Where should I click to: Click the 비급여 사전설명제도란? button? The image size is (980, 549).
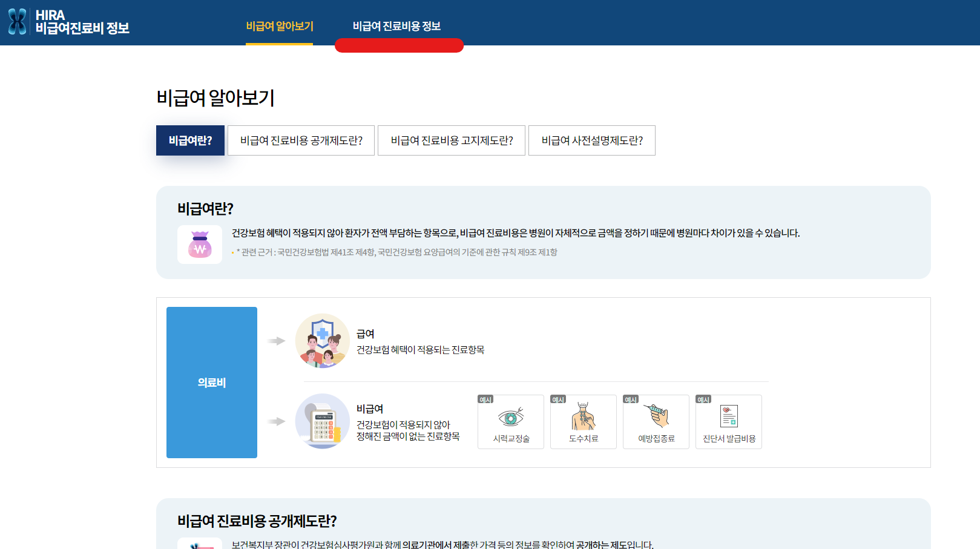click(591, 140)
